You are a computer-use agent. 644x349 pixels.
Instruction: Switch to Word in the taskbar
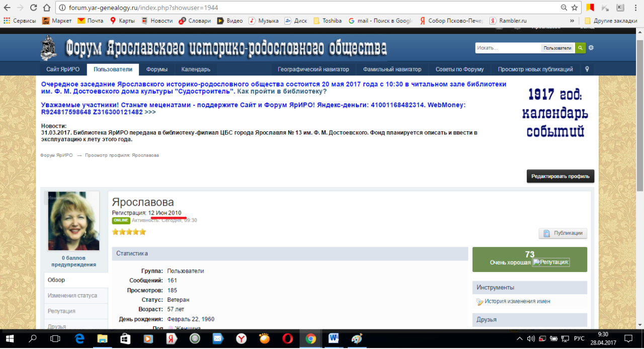click(x=334, y=338)
